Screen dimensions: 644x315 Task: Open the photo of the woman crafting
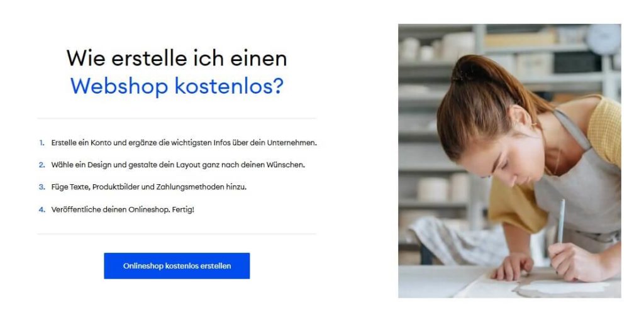[x=509, y=161]
